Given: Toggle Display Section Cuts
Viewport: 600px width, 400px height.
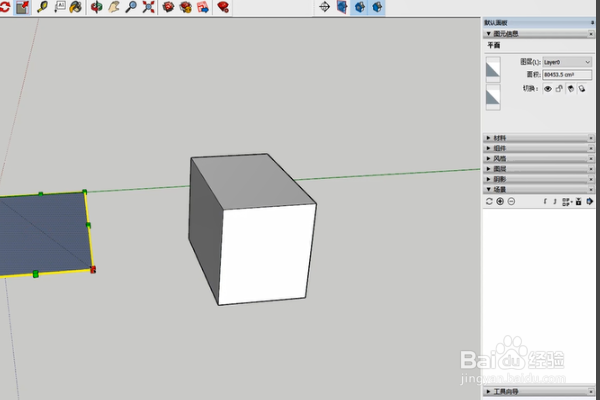Looking at the screenshot, I should (x=377, y=7).
